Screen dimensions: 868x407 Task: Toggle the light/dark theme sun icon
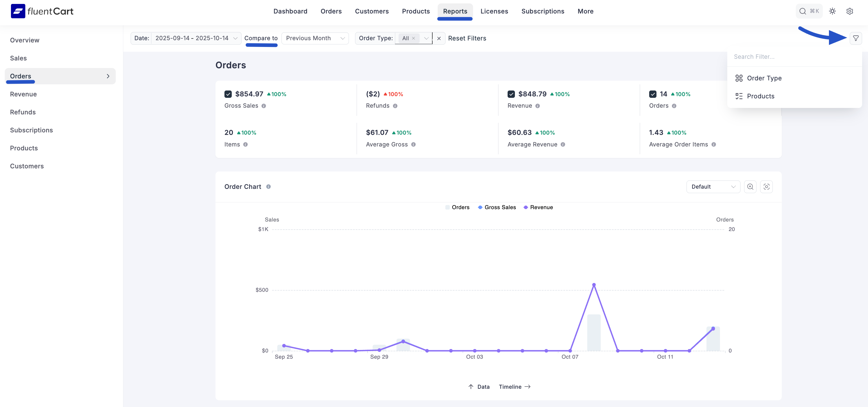pos(832,11)
